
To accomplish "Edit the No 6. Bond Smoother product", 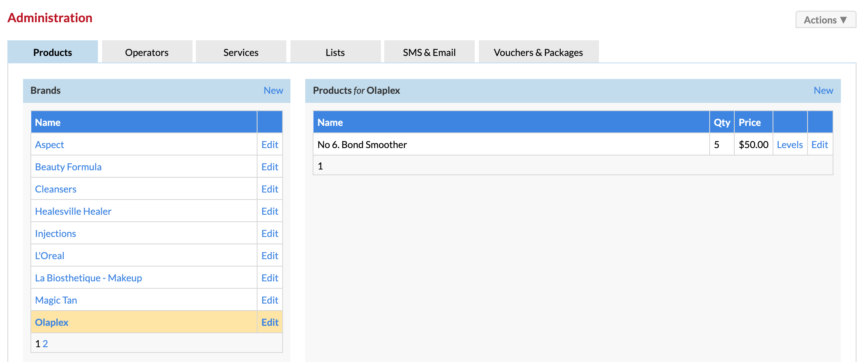I will 819,145.
